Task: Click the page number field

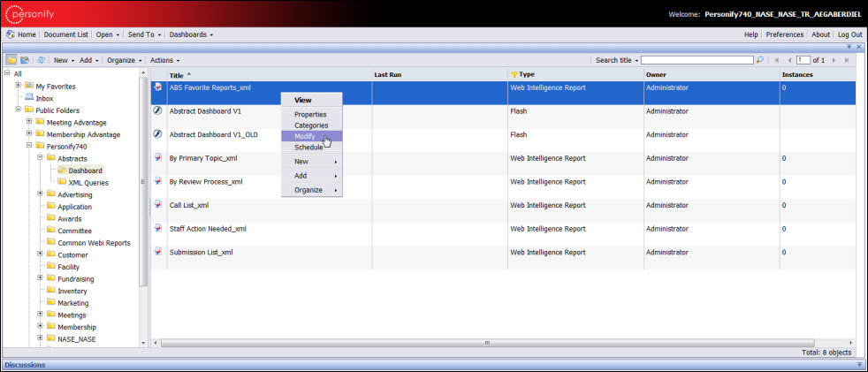Action: click(x=803, y=60)
